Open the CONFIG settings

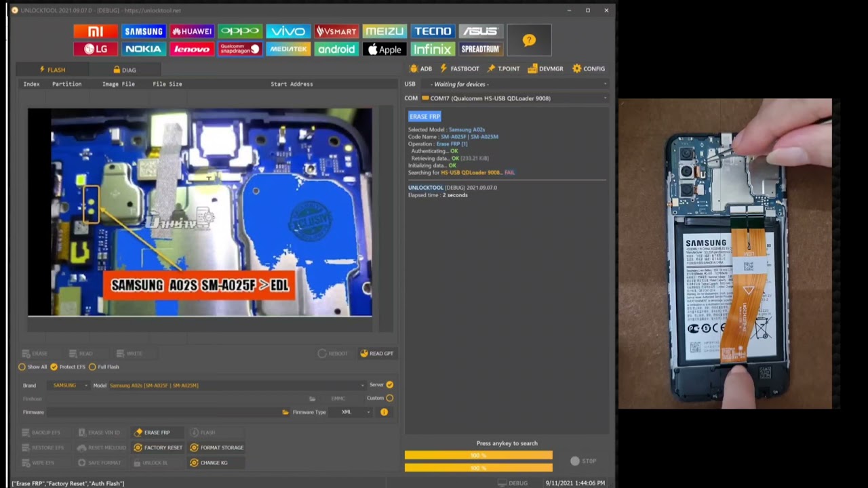point(589,68)
